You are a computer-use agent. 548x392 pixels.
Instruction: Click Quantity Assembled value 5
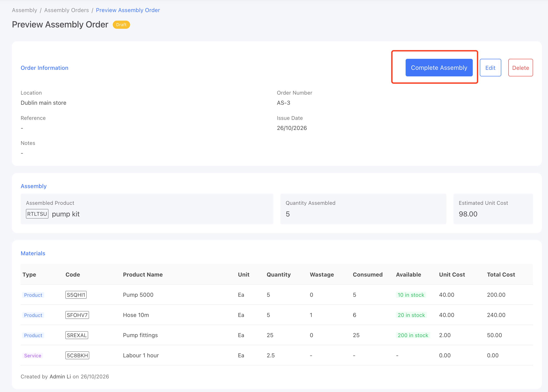[x=288, y=214]
